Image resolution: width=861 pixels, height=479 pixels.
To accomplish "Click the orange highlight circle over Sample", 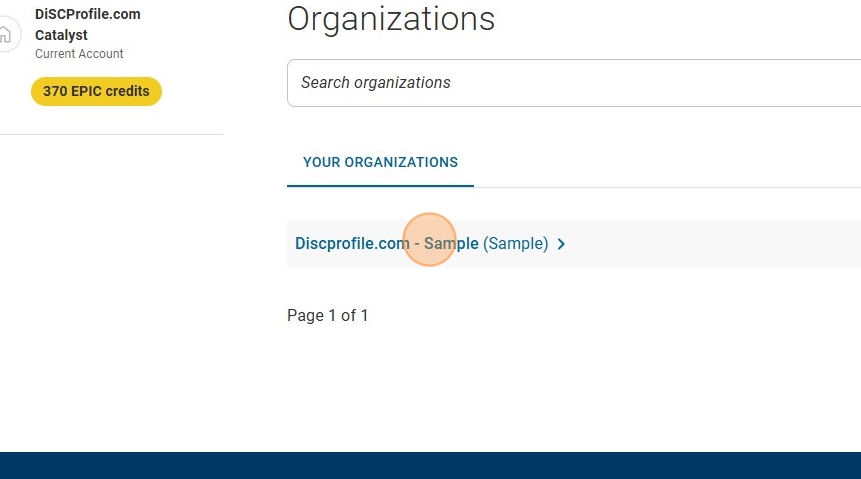I will [429, 240].
